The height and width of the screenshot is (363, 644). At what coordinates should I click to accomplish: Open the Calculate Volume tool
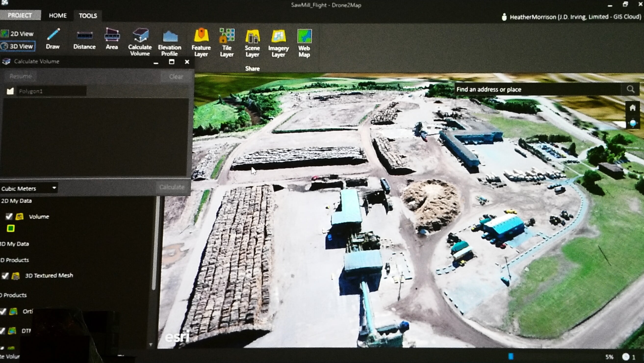coord(140,42)
